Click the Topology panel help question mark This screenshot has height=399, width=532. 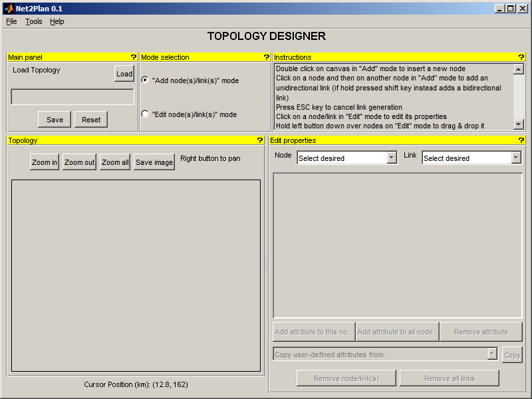pyautogui.click(x=260, y=140)
